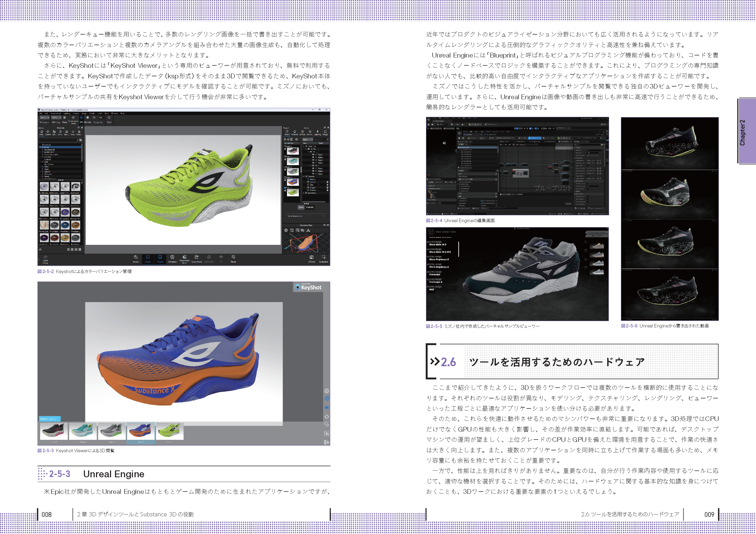Open the Render dialog icon

(233, 259)
